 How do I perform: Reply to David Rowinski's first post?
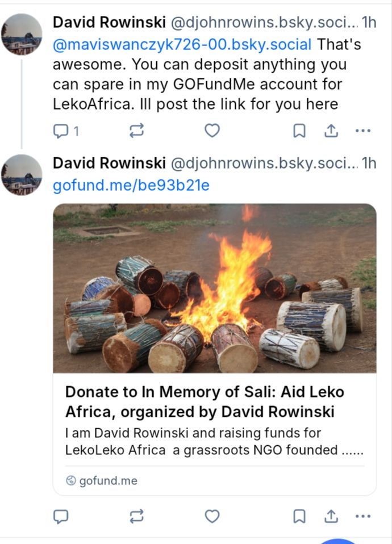[x=60, y=131]
